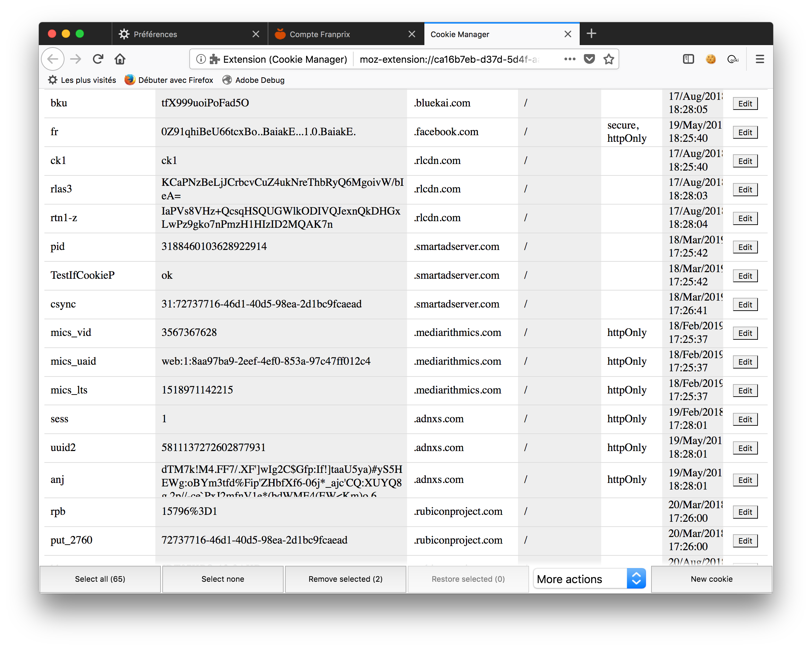Open the Firefox home page icon
The width and height of the screenshot is (812, 649).
click(120, 59)
